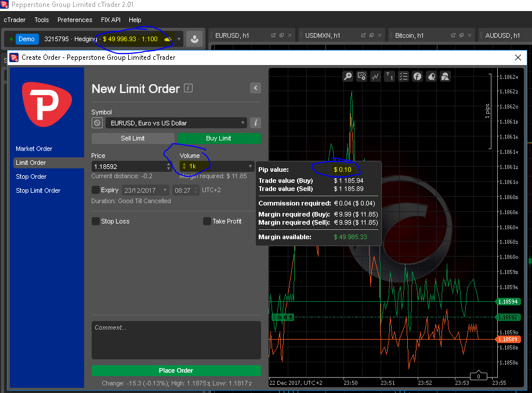Click the Place Order button
Viewport: 532px width, 393px height.
pos(176,370)
